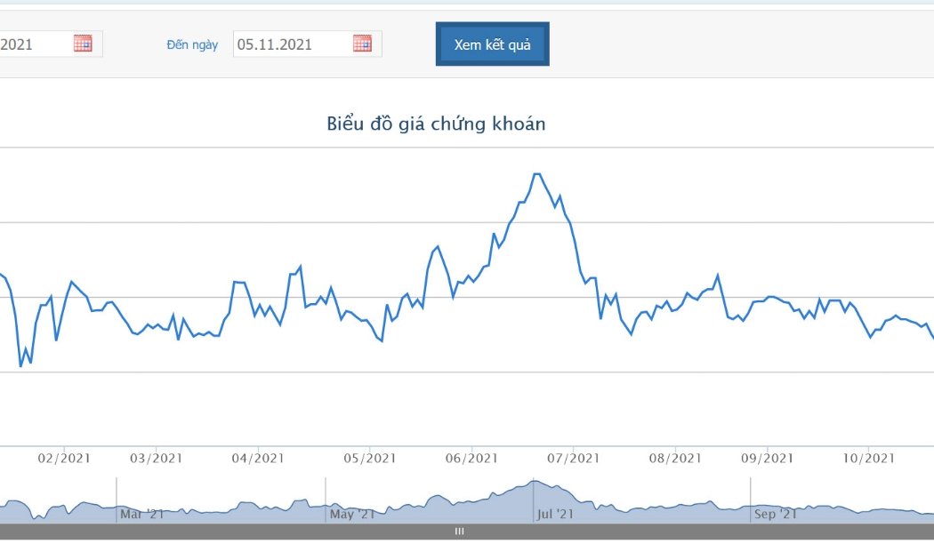
Task: Click Jul '21 in the navigator
Action: pos(555,514)
